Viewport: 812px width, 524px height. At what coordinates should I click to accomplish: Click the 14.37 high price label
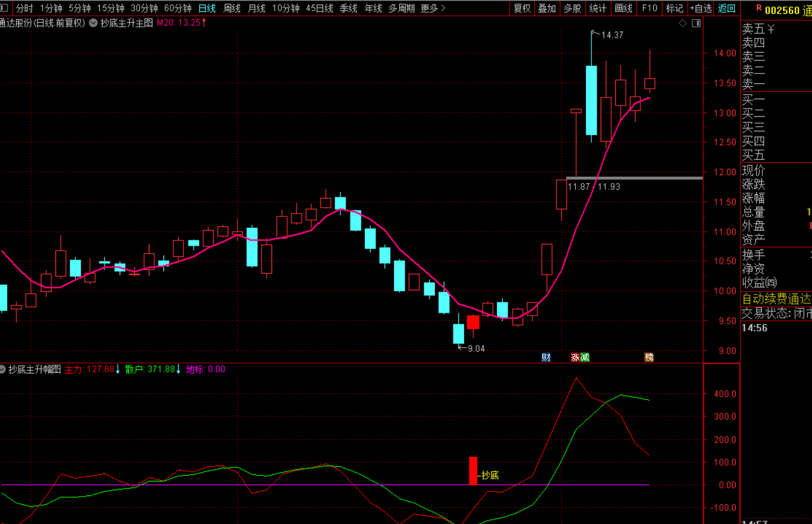coord(612,35)
